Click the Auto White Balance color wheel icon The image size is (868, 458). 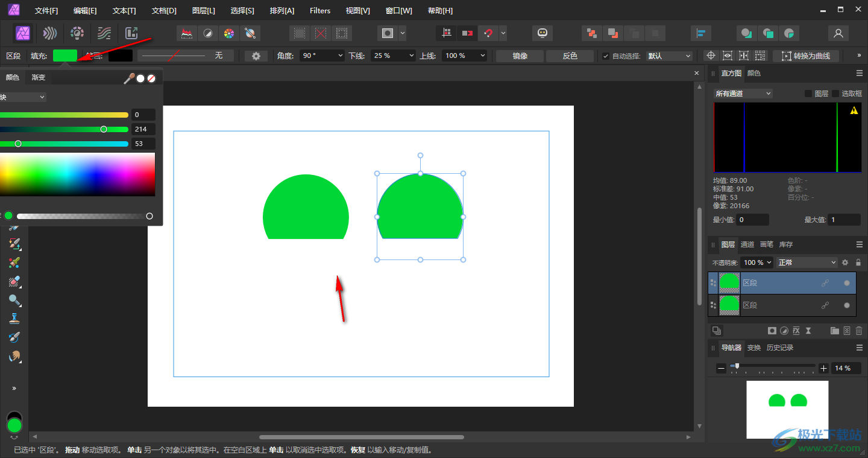point(228,33)
